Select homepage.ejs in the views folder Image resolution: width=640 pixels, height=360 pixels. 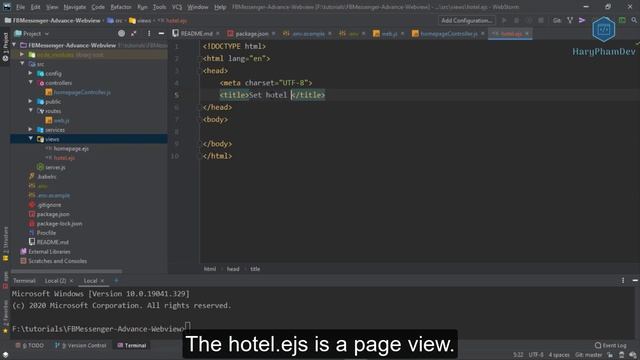[x=71, y=149]
